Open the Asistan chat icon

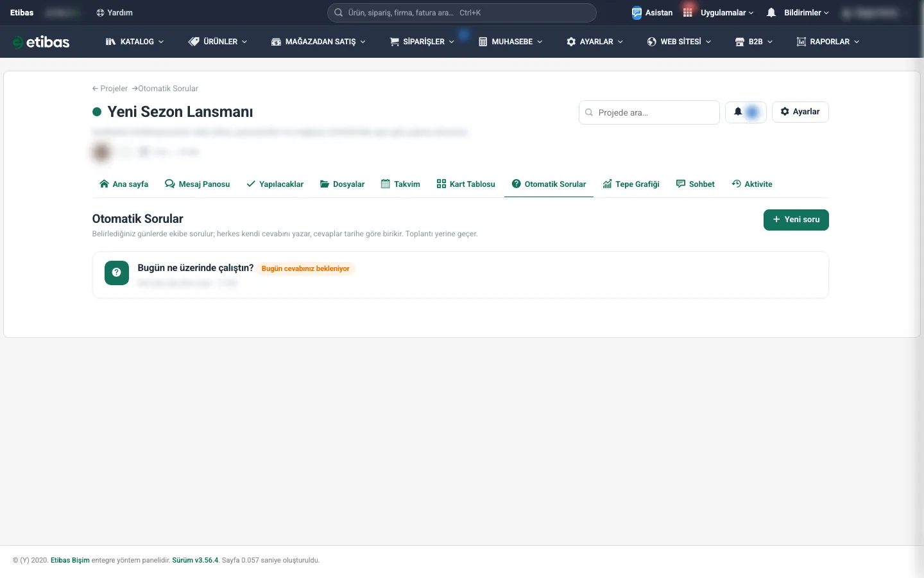click(637, 13)
